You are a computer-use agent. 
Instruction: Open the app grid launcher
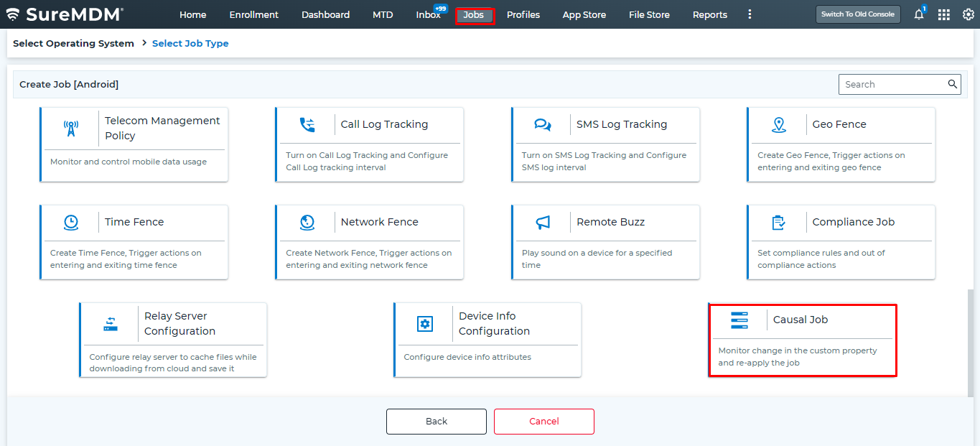[x=943, y=14]
